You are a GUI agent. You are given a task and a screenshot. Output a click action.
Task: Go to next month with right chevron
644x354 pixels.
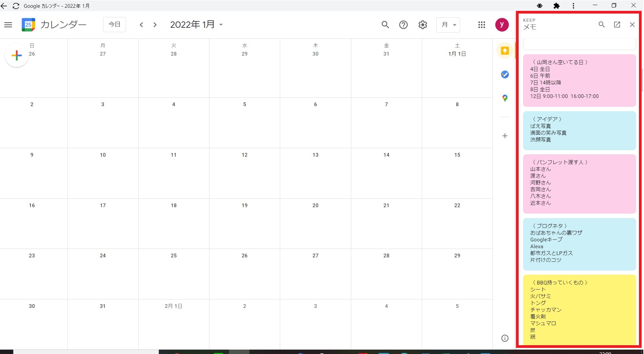[155, 25]
